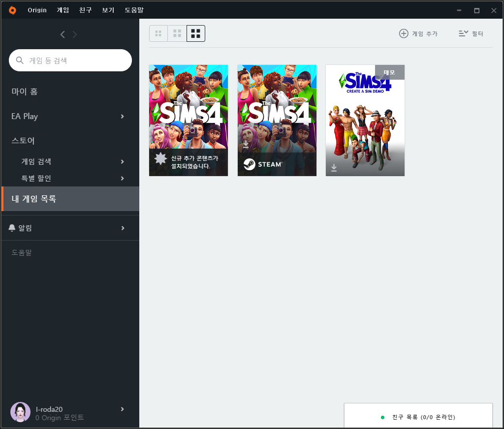Expand the 게임 검색 chevron
The image size is (504, 429).
[123, 162]
